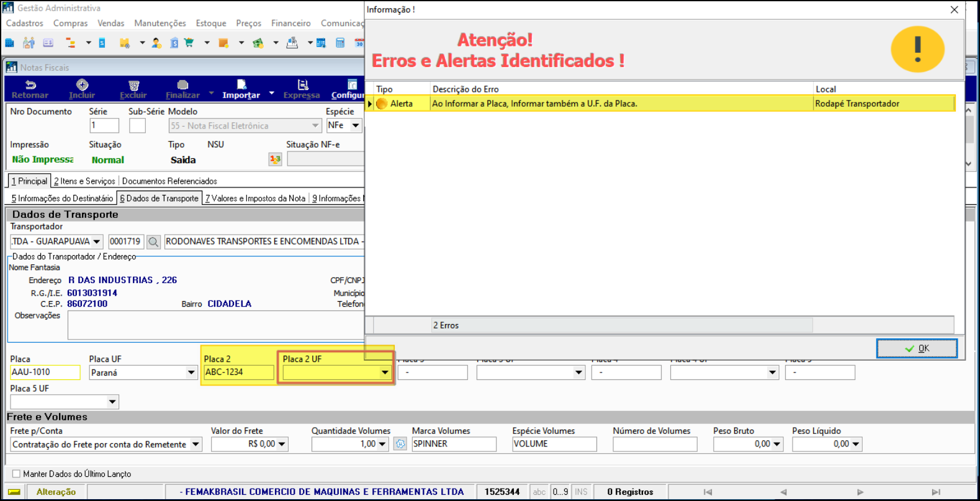Click the hierarchy tree toolbar icon
This screenshot has width=980, height=501.
[70, 43]
